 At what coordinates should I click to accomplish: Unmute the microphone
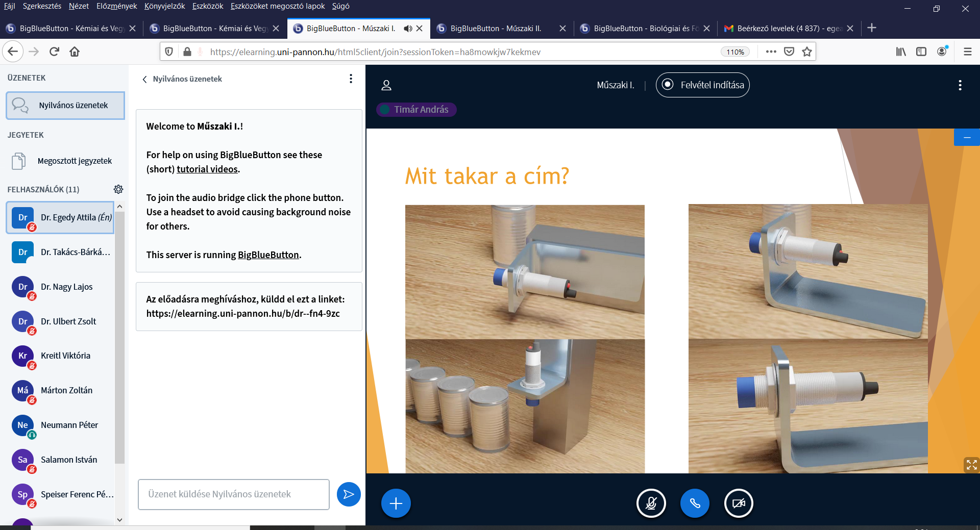[x=651, y=503]
